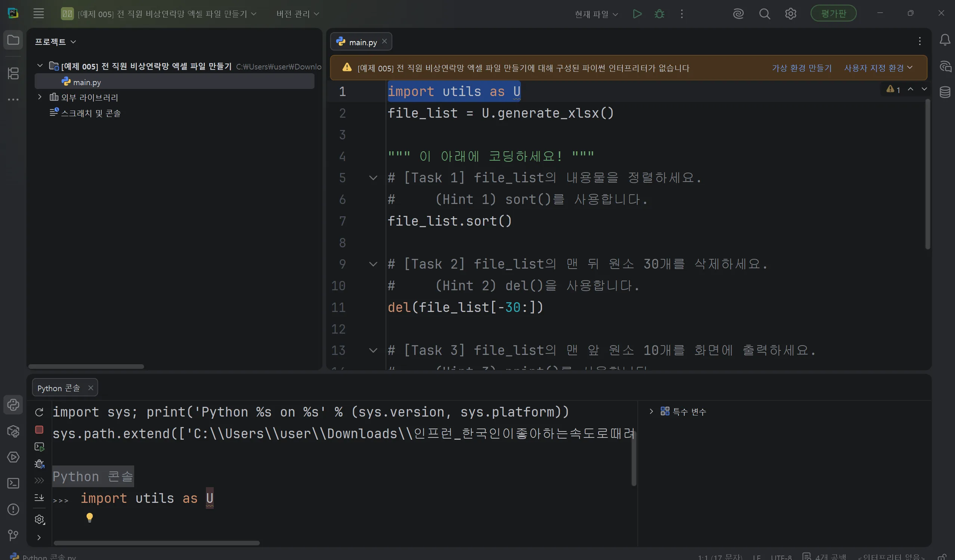Viewport: 955px width, 560px height.
Task: Open the Python Packages tool window
Action: 13,431
